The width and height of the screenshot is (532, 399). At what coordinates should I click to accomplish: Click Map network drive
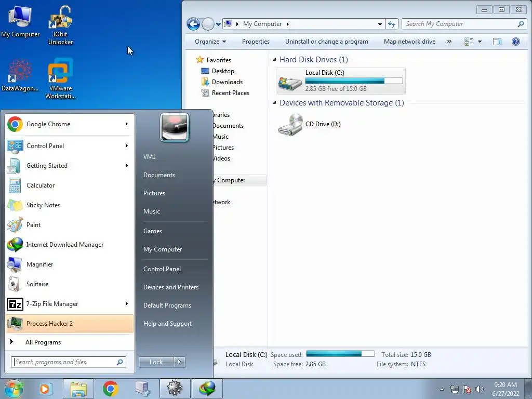coord(409,42)
